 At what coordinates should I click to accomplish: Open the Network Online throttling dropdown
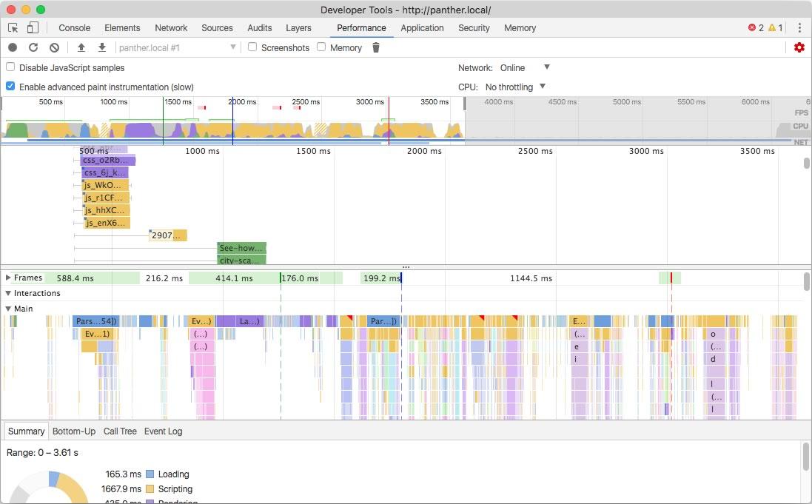(525, 67)
